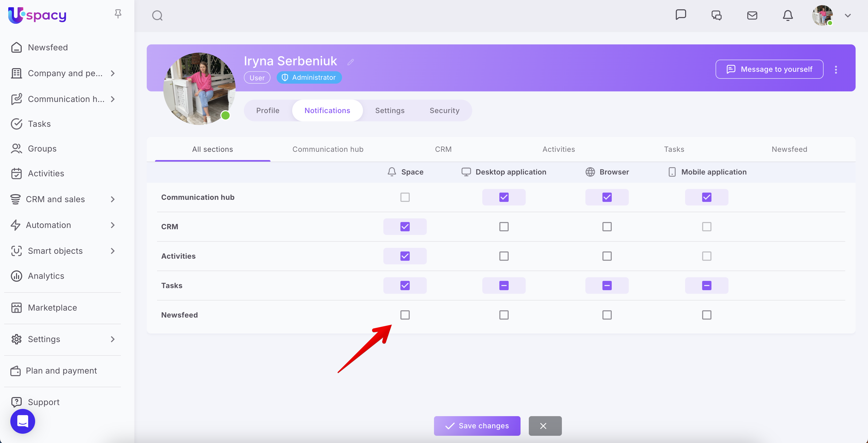The width and height of the screenshot is (868, 443).
Task: Cancel changes with the gray X button
Action: pyautogui.click(x=545, y=426)
